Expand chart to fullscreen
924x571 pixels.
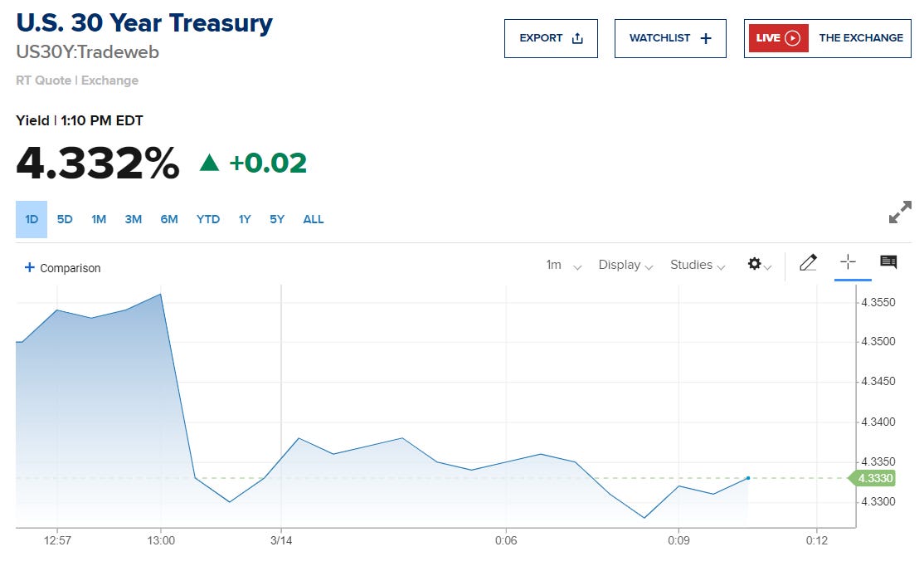pyautogui.click(x=900, y=212)
